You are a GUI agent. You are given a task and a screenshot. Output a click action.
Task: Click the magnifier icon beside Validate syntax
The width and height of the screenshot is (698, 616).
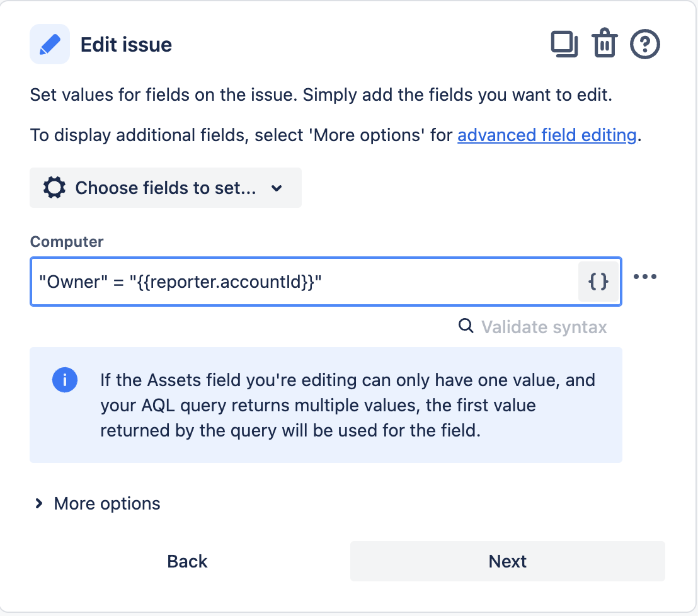[x=466, y=326]
